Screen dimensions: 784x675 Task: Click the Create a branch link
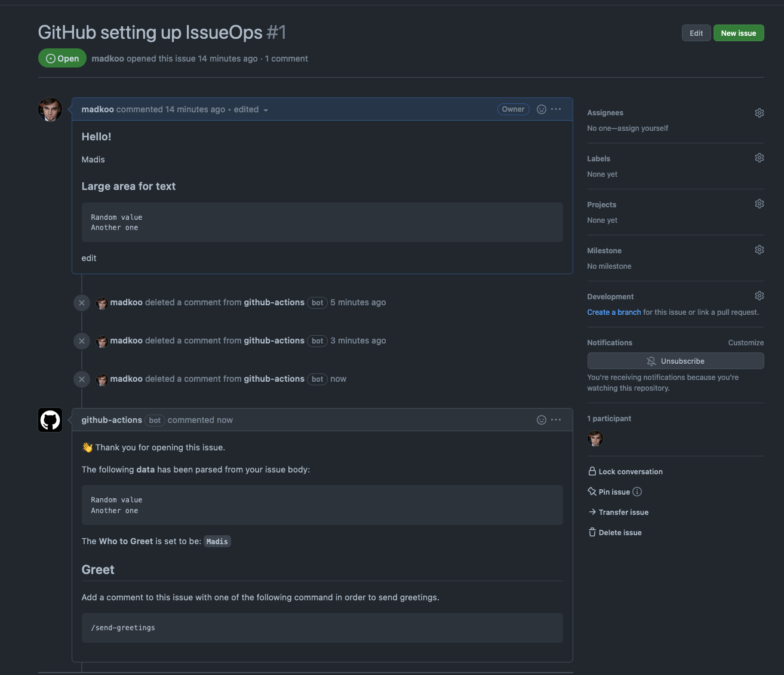pos(614,312)
